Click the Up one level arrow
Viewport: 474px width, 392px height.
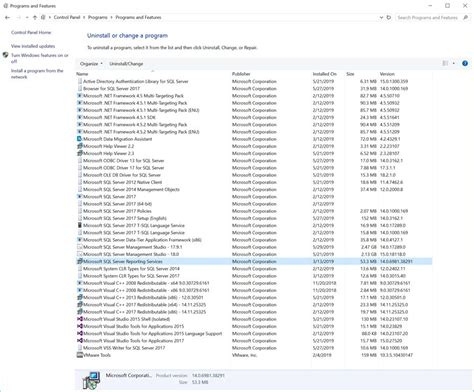35,17
